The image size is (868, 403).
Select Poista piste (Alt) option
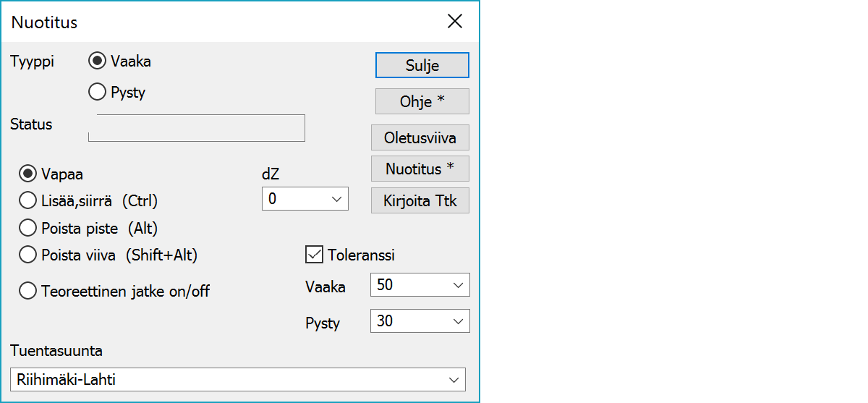(29, 228)
